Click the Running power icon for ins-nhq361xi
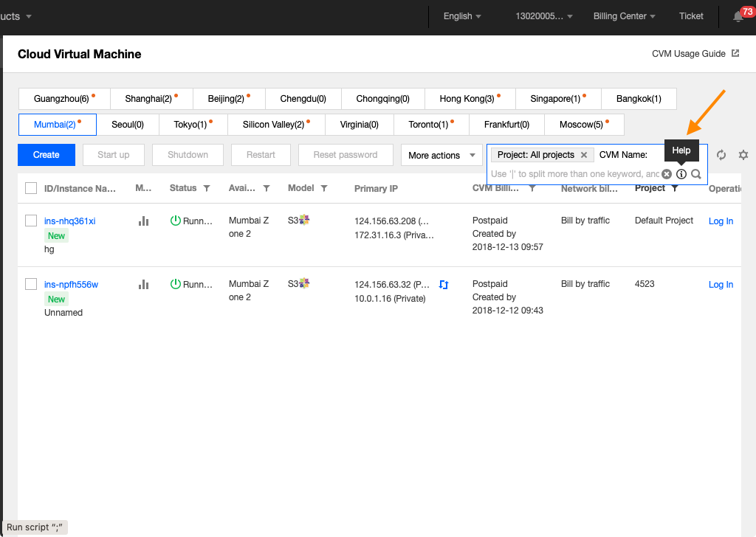The width and height of the screenshot is (756, 537). coord(176,221)
